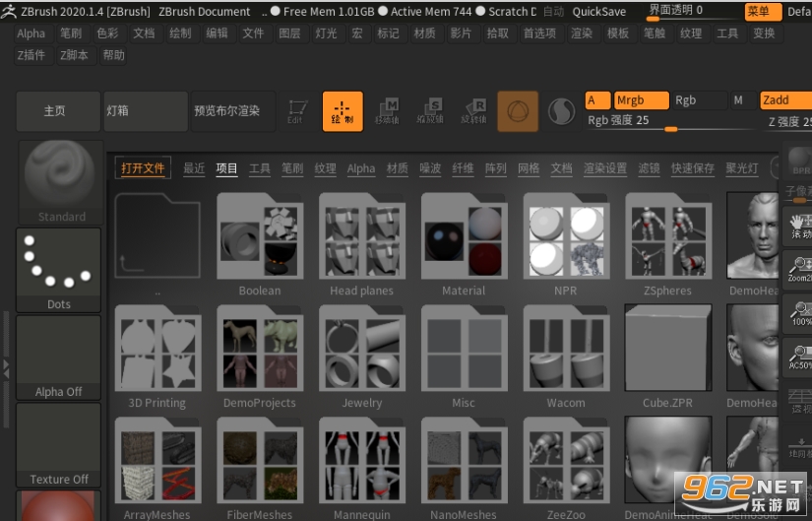
Task: Adjust the Z 强度 slider
Action: [787, 122]
